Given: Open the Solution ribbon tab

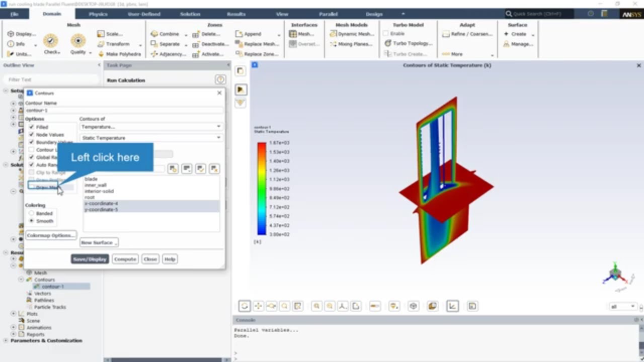Looking at the screenshot, I should [x=190, y=14].
